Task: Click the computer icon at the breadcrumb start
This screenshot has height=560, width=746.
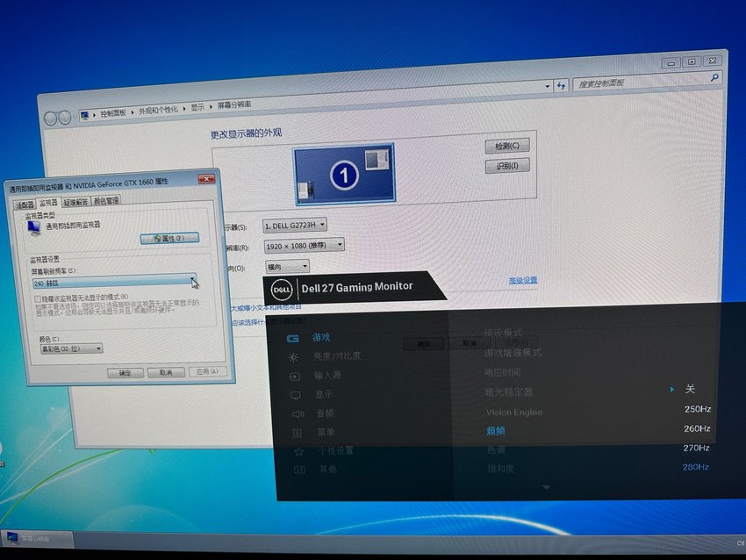Action: coord(84,115)
